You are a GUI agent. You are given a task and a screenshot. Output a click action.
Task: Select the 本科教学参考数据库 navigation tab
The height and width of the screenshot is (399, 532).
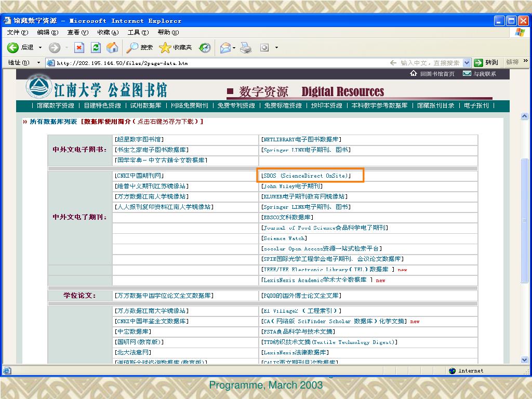pyautogui.click(x=379, y=105)
